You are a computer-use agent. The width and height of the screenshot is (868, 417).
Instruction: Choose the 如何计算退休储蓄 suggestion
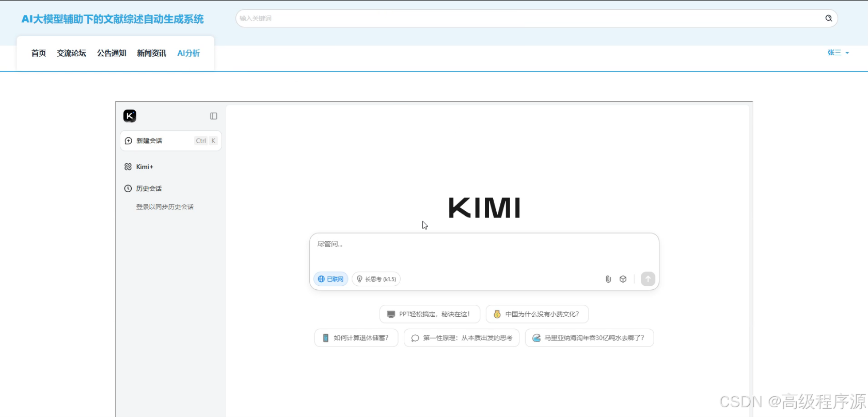coord(356,338)
